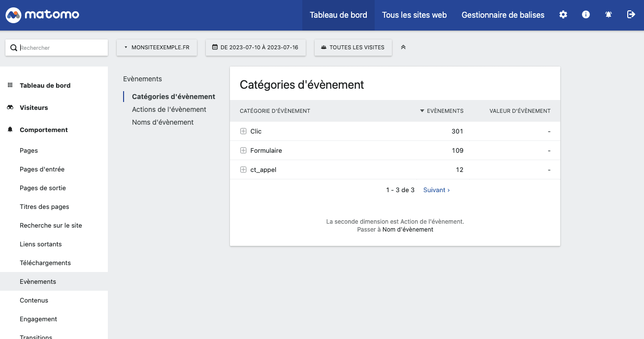Open the settings gear icon

[x=563, y=15]
